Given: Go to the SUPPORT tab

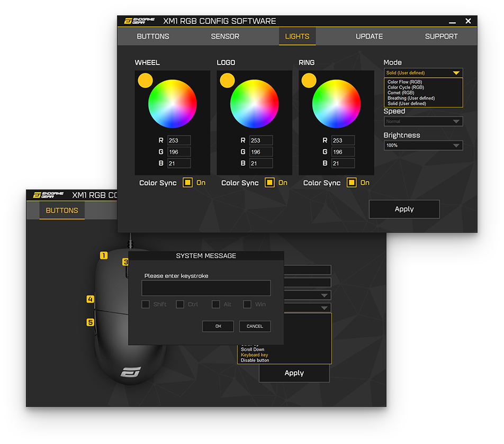Looking at the screenshot, I should (x=442, y=37).
